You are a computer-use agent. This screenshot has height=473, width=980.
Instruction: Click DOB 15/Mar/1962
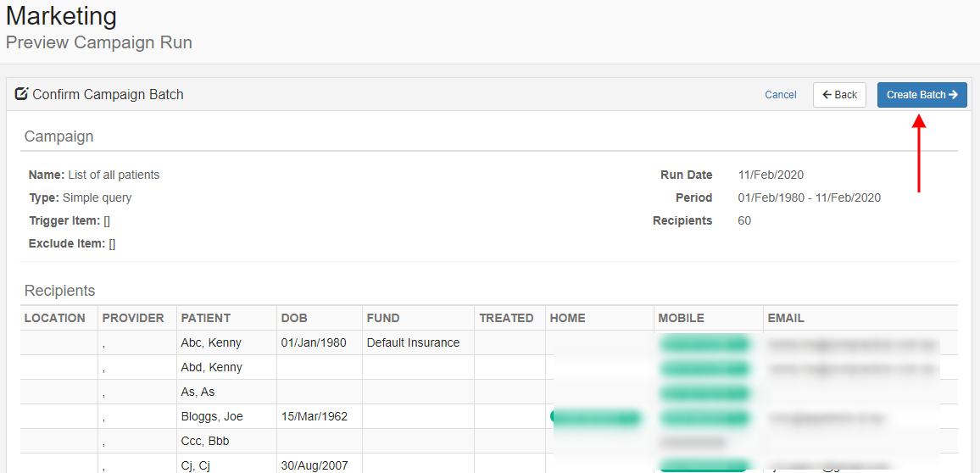point(315,416)
